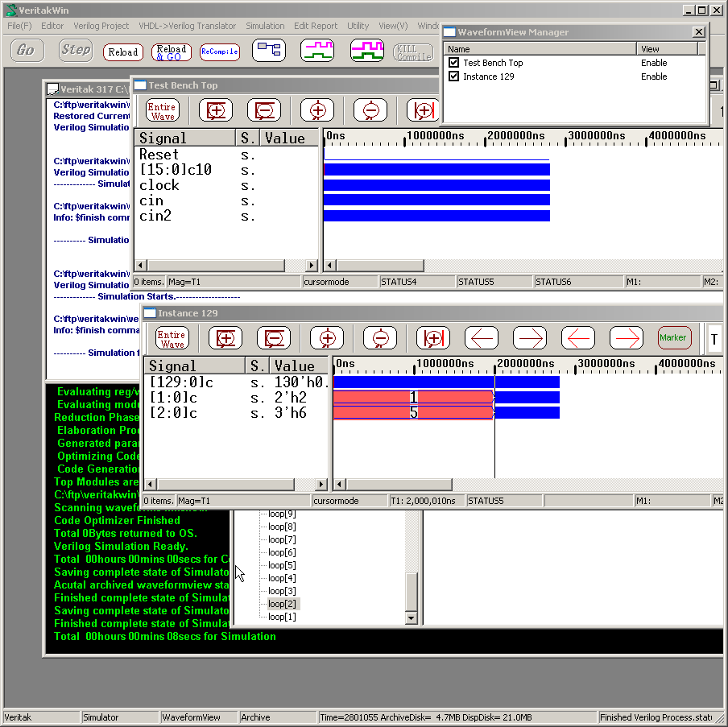Open the Editor menu
Screen dimensions: 728x727
52,26
